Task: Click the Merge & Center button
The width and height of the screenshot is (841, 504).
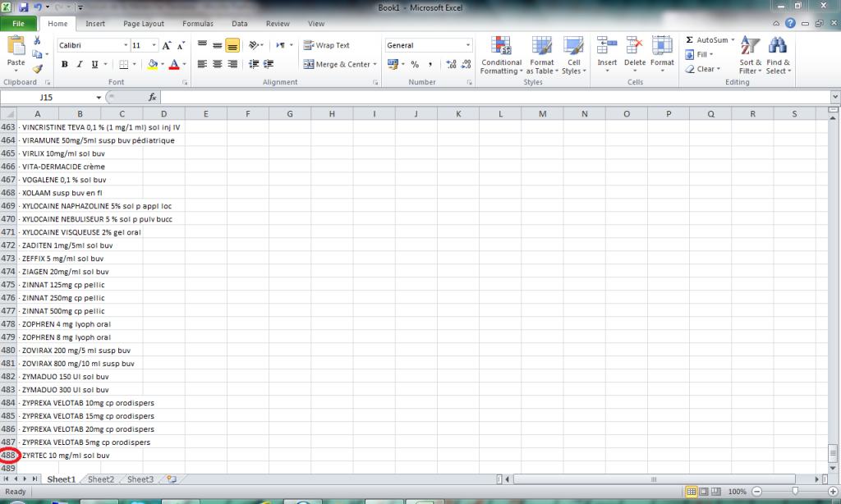Action: click(337, 64)
